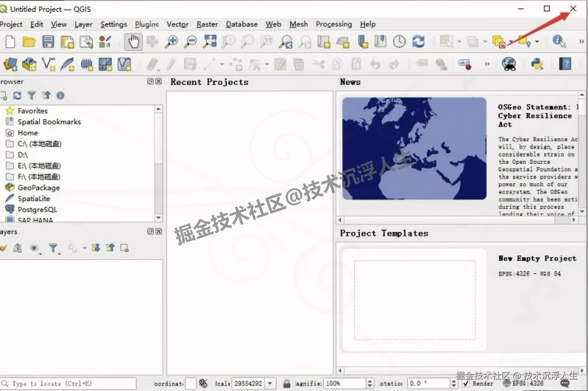Collapse all in the Browser panel
Viewport: 588px width, 391px height.
pyautogui.click(x=46, y=95)
